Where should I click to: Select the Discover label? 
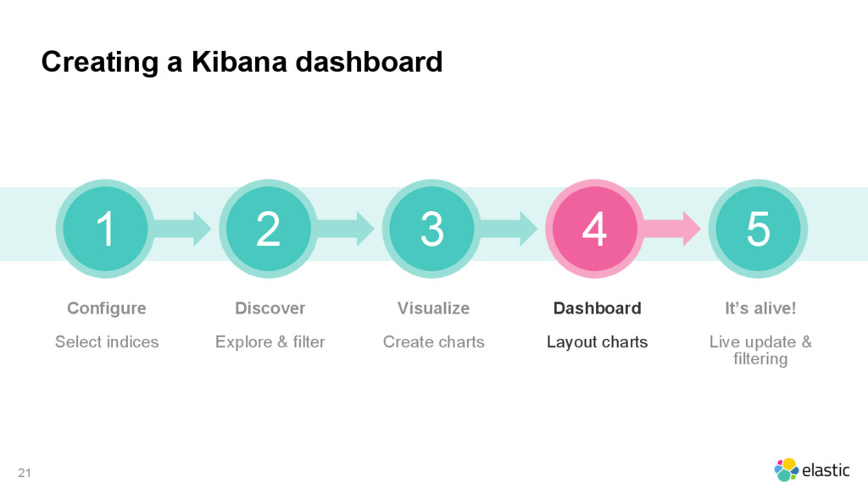pyautogui.click(x=270, y=308)
